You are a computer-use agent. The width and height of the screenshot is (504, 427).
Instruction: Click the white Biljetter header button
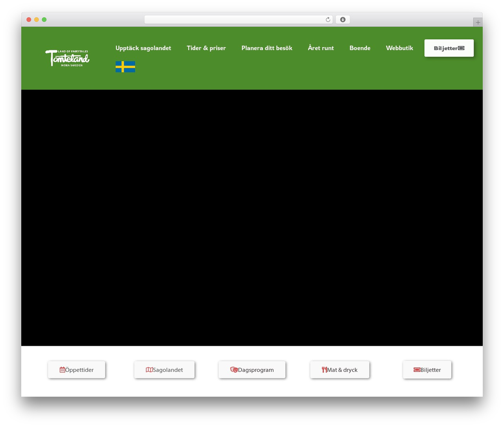pyautogui.click(x=449, y=48)
